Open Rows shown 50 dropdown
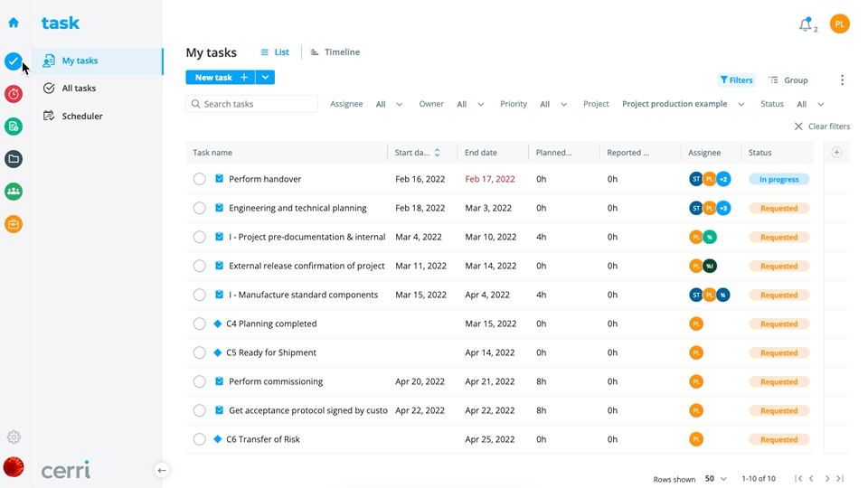 tap(715, 479)
